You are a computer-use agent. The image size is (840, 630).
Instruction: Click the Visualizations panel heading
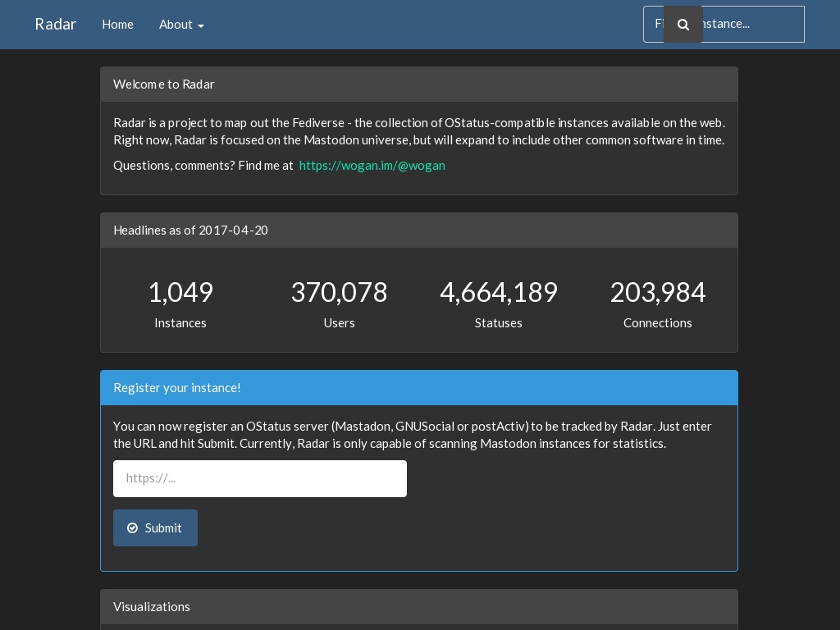[x=152, y=606]
